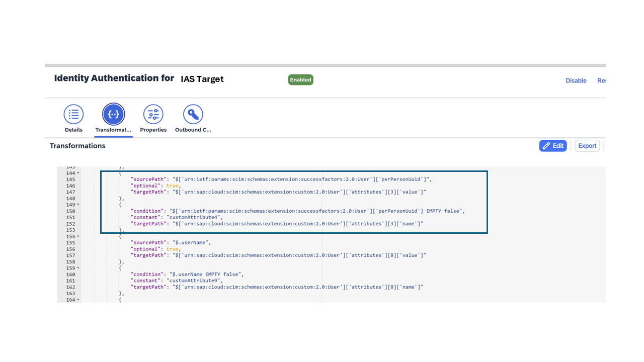
Task: Switch to the Properties tab
Action: pos(153,119)
